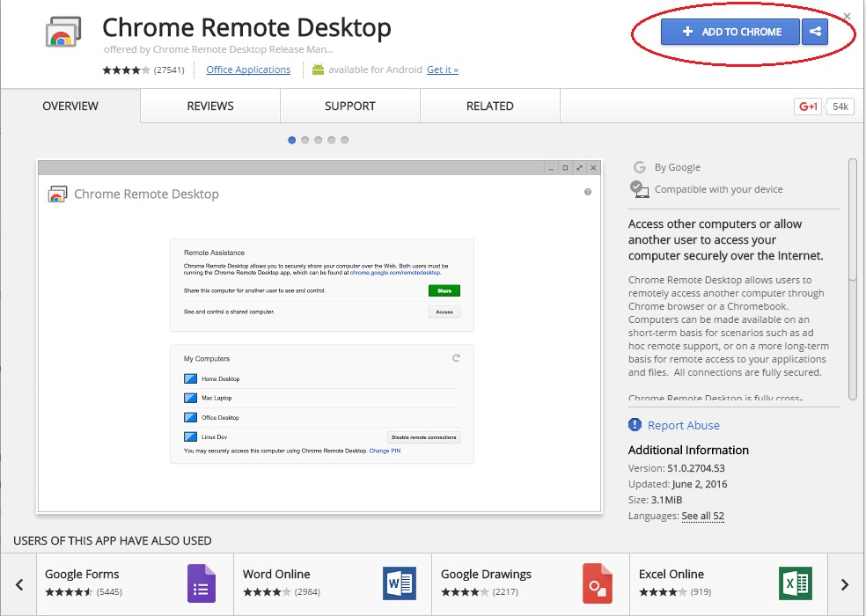Click the description panel scrollbar
Screen dimensions: 866x616
(x=852, y=279)
